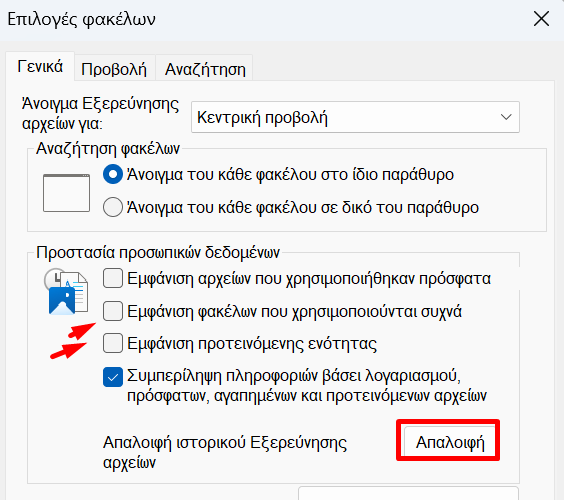The image size is (564, 500).
Task: Switch to the Προβολή tab
Action: point(114,69)
